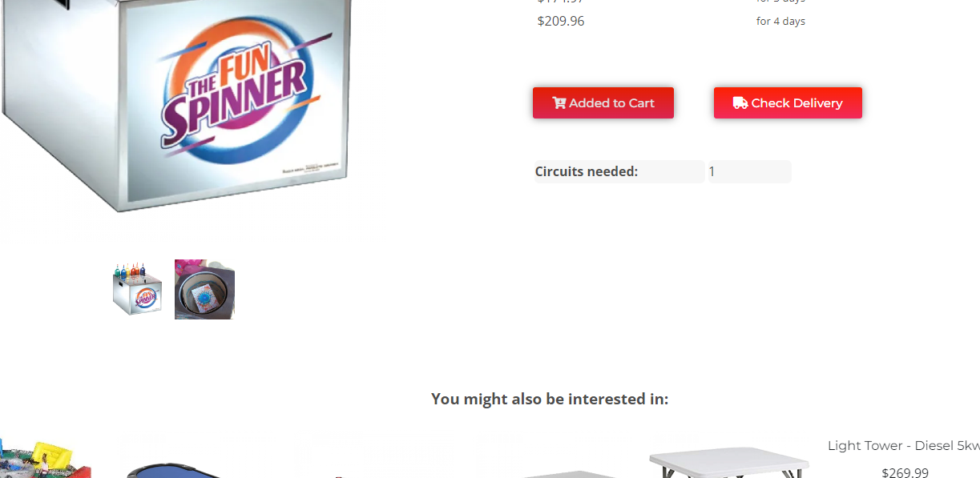Click the shopping cart icon on the red button

point(559,102)
